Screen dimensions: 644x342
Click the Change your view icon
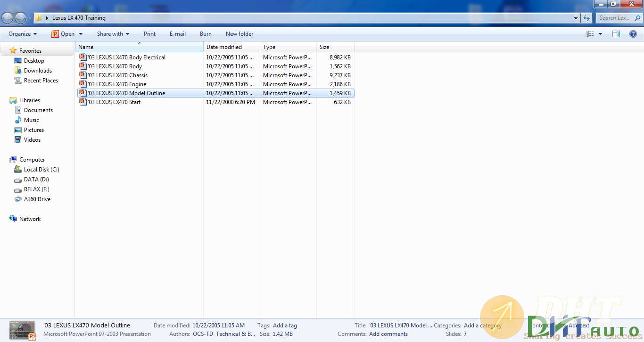pos(590,34)
